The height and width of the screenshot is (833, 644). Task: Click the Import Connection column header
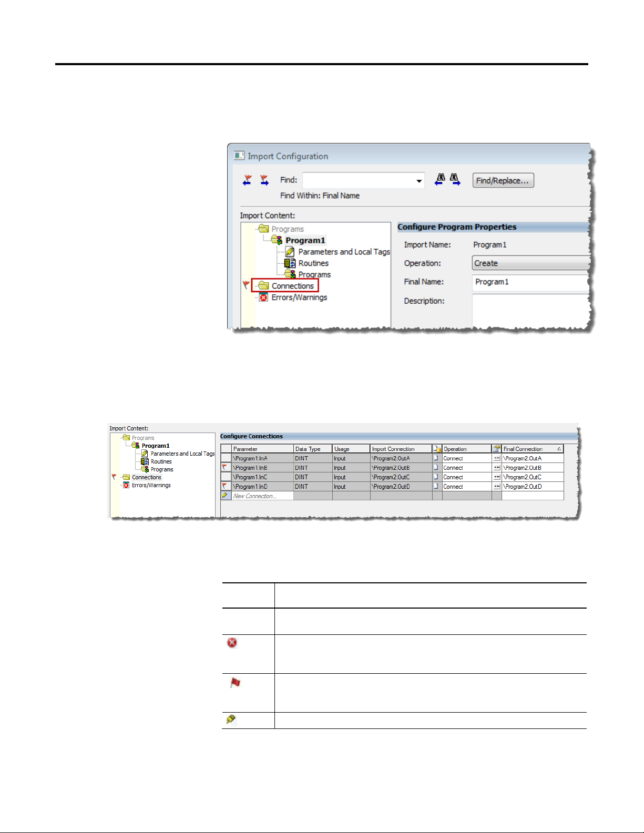pyautogui.click(x=401, y=449)
